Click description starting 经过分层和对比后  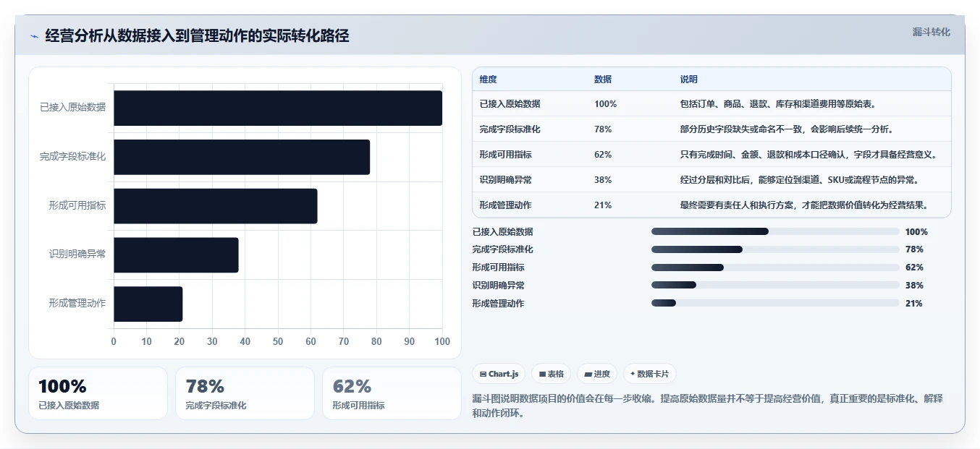point(801,180)
